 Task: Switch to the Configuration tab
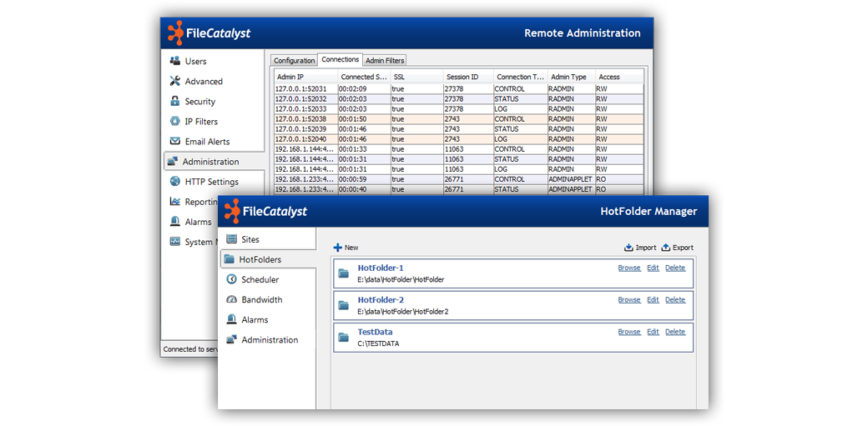295,60
